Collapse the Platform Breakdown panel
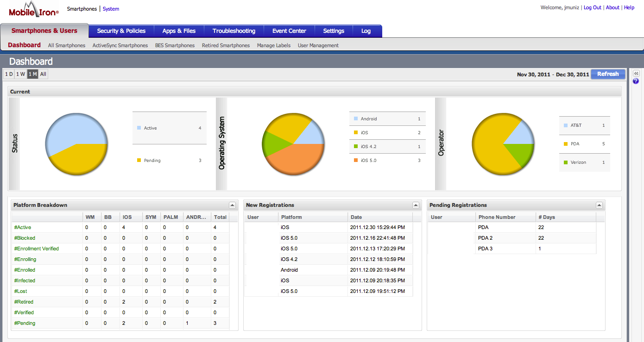The image size is (644, 342). click(x=232, y=205)
